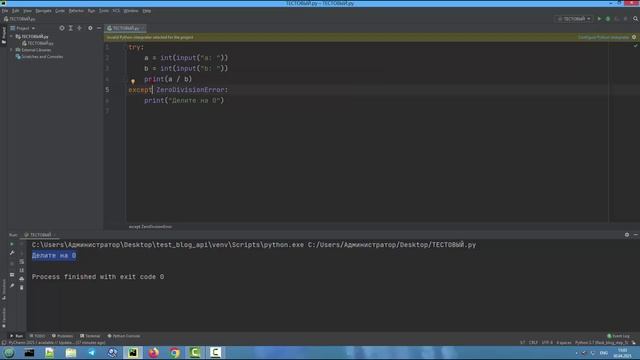Click the Pin Tab icon in Run panel
Image resolution: width=640 pixels, height=360 pixels.
point(12,286)
